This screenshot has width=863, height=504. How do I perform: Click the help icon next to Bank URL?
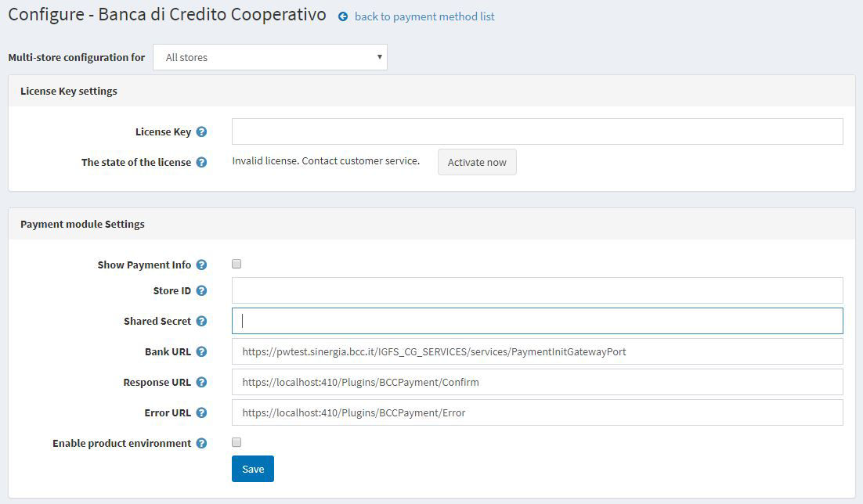pos(201,351)
